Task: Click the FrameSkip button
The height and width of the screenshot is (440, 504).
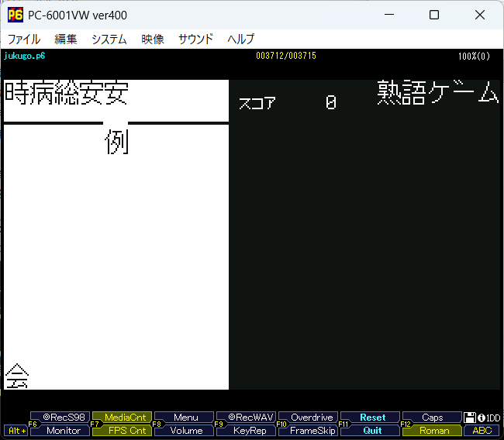Action: coord(311,431)
